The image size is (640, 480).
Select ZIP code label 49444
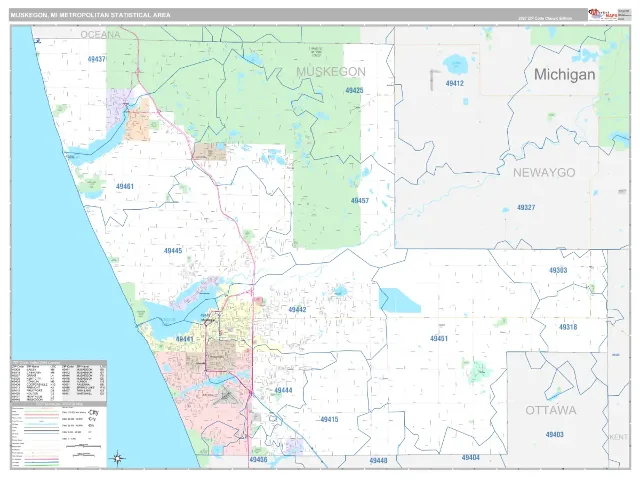point(283,390)
